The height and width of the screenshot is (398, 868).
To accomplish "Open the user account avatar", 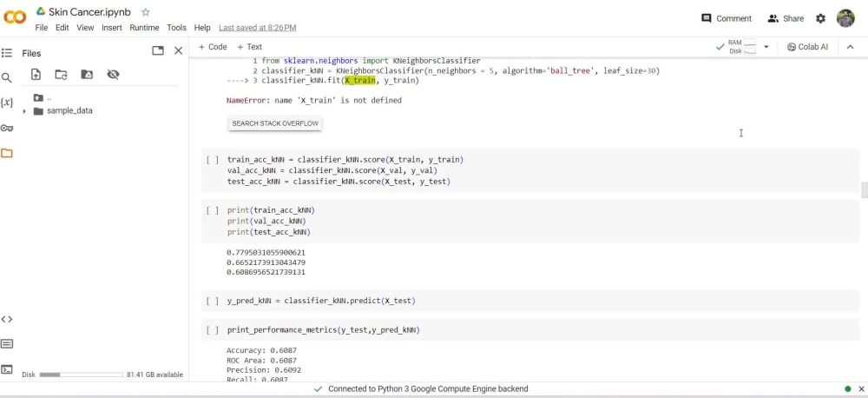I will [x=845, y=18].
